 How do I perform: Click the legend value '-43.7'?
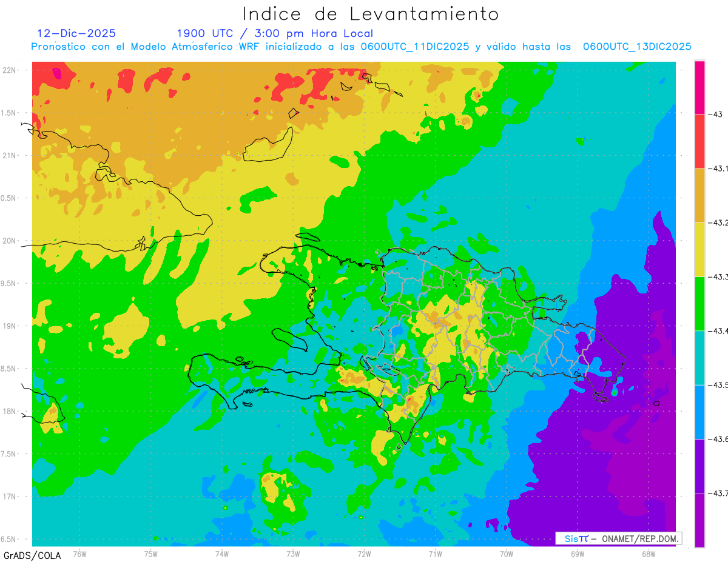point(718,493)
